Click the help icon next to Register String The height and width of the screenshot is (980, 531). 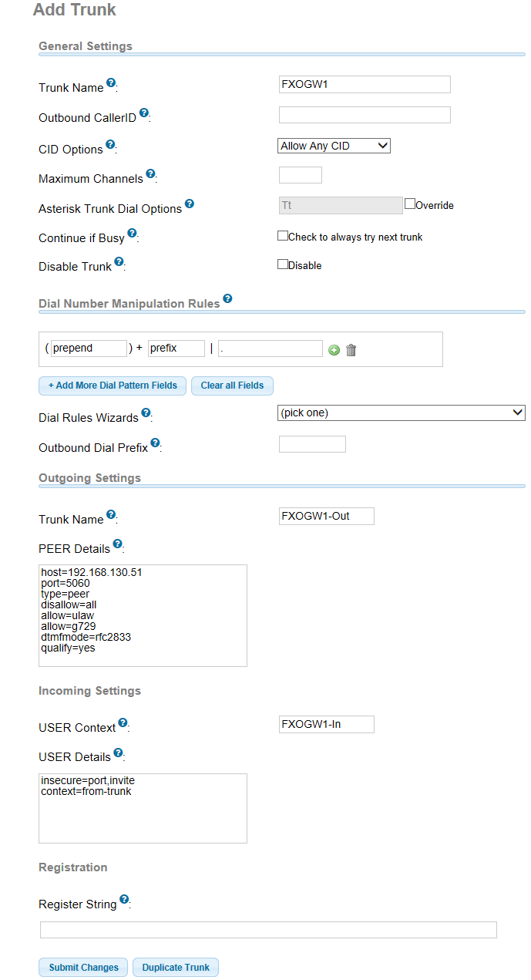[x=124, y=900]
